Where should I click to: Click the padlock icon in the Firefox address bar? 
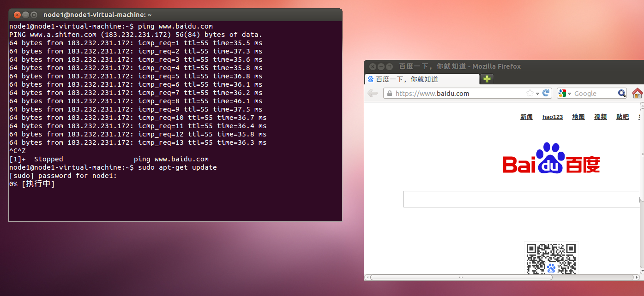coord(390,94)
